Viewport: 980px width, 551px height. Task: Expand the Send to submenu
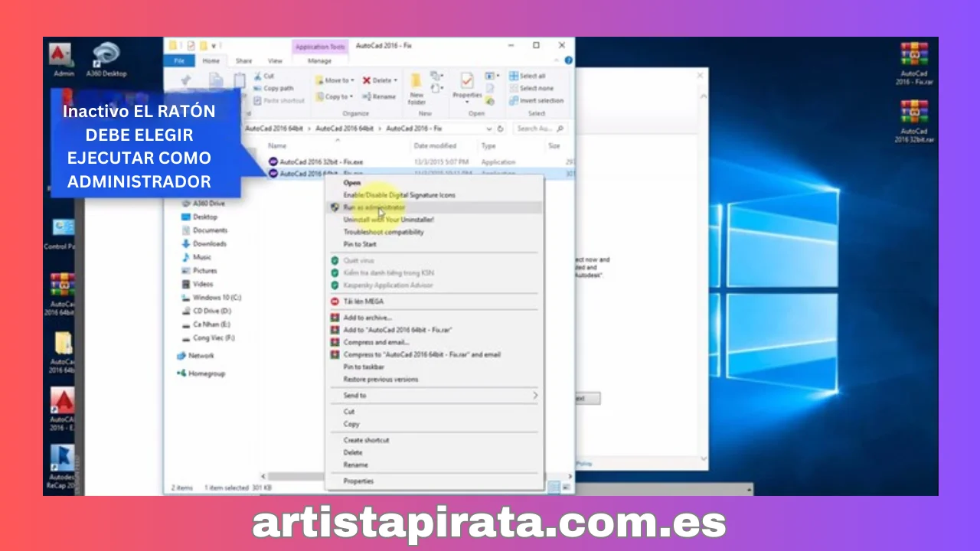coord(434,395)
